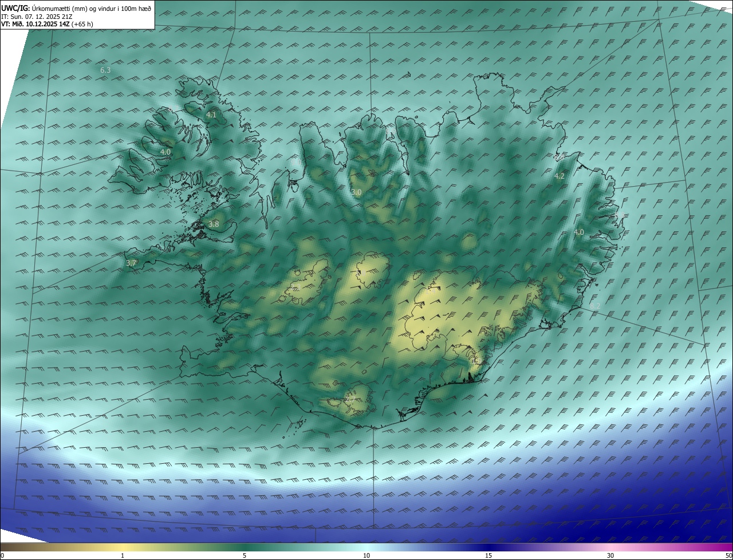Screen dimensions: 733x560
Task: Click the 3.8 value label on the map
Action: (214, 224)
